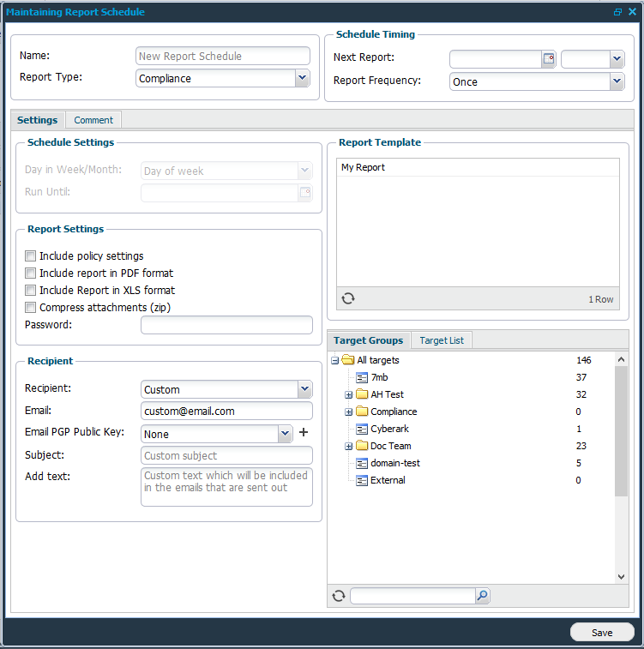The image size is (644, 649).
Task: Select My Report template row
Action: pyautogui.click(x=477, y=168)
